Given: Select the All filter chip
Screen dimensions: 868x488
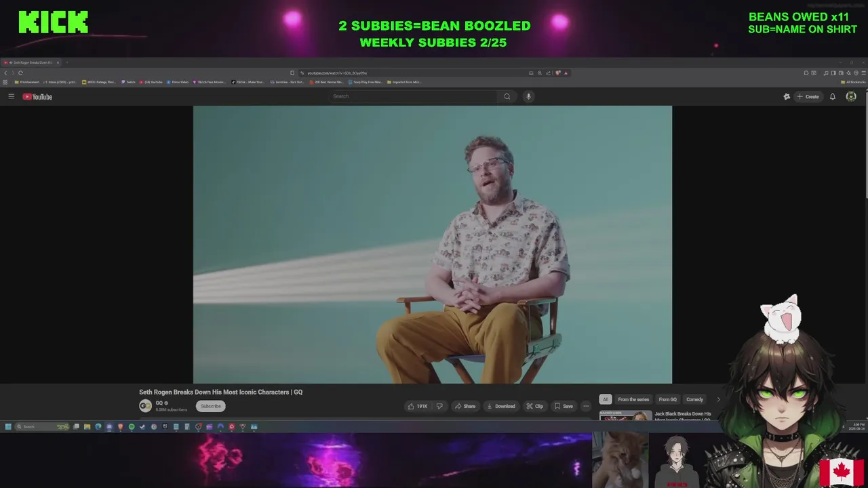Looking at the screenshot, I should [x=606, y=399].
